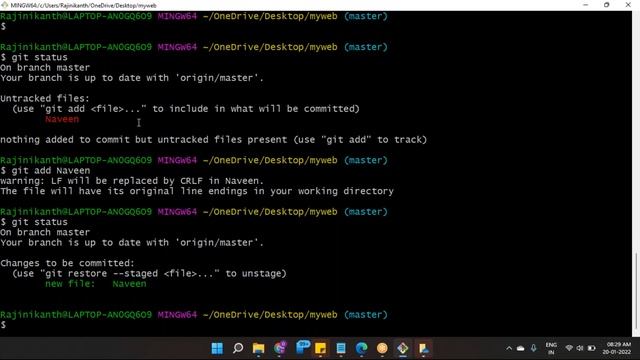Screen dimensions: 640x360
Task: Minimize the MINGW64 terminal window
Action: (x=586, y=5)
